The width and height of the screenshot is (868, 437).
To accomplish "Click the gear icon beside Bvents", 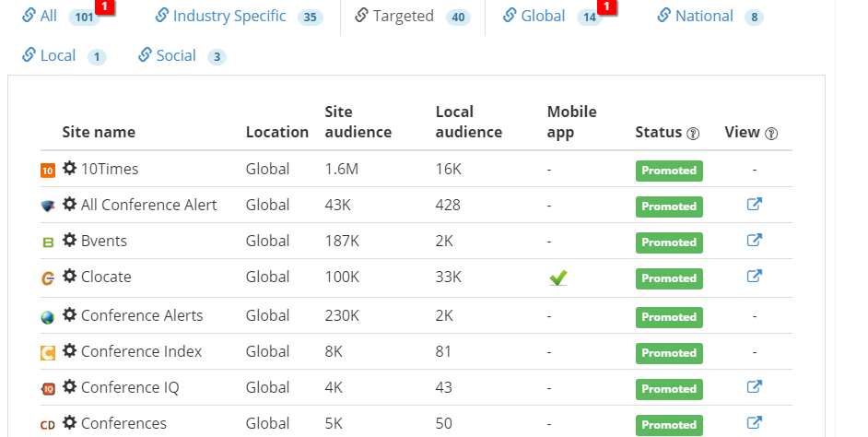I will 69,240.
